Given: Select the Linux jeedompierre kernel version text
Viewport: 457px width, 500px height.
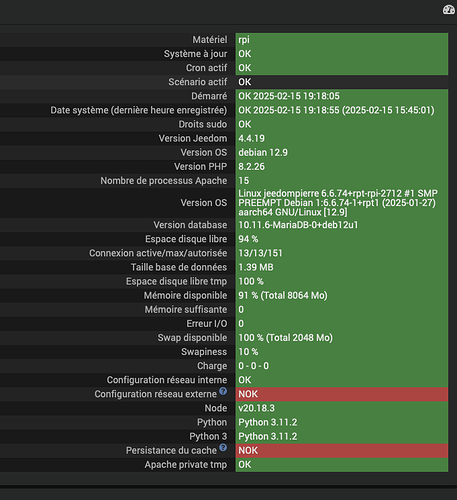Looking at the screenshot, I should [338, 203].
